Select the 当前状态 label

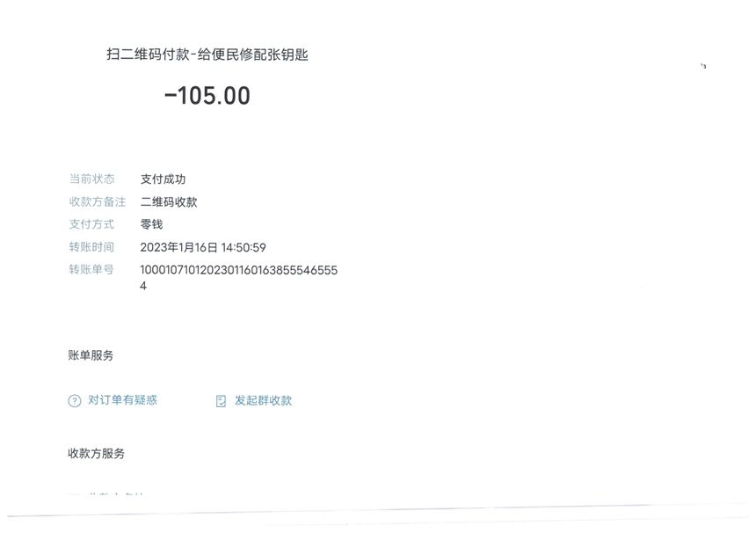tap(91, 179)
